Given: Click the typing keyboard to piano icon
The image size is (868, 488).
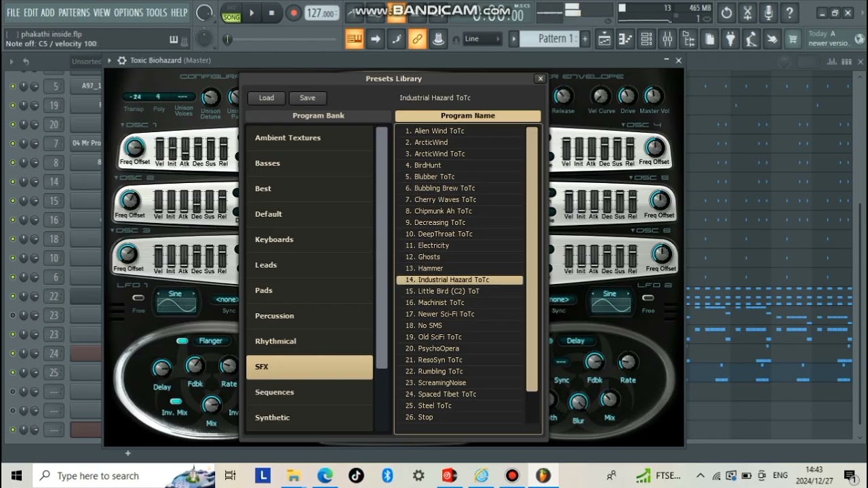Looking at the screenshot, I should tap(355, 39).
